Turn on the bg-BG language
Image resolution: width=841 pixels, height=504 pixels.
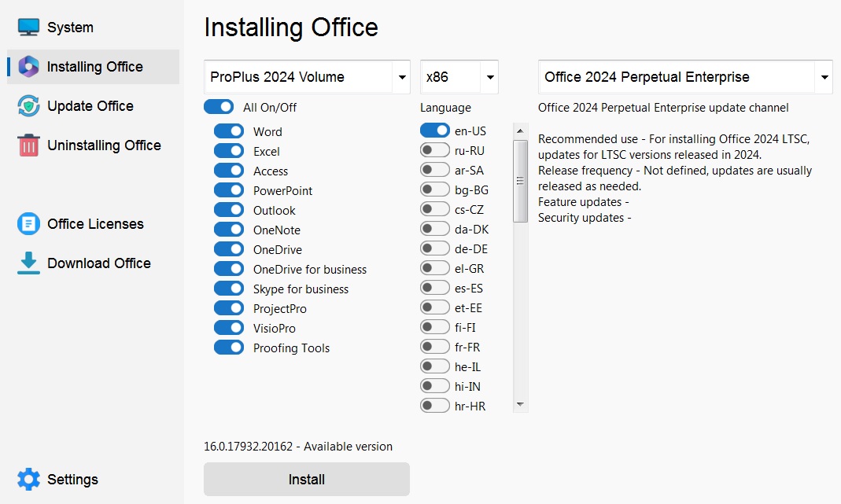pos(435,189)
